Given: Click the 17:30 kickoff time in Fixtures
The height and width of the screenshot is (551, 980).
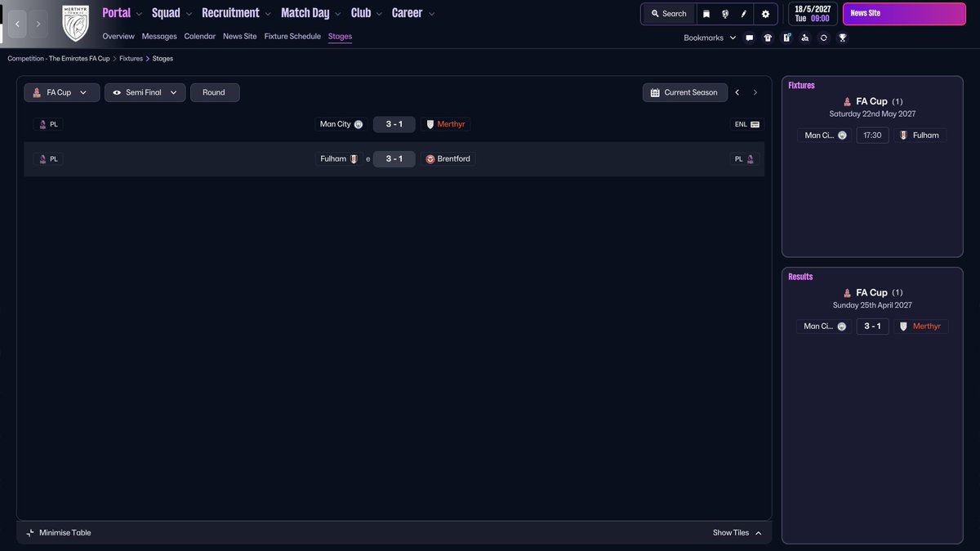Looking at the screenshot, I should tap(872, 136).
